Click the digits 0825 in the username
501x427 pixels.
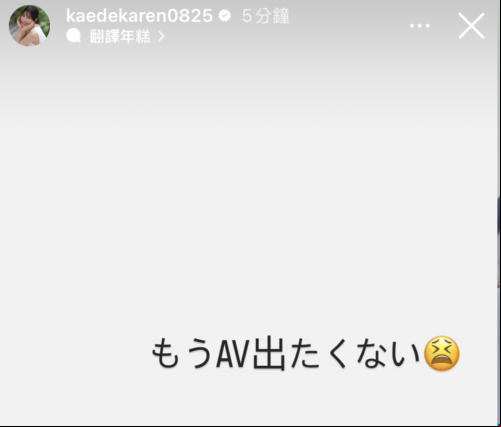pyautogui.click(x=190, y=16)
